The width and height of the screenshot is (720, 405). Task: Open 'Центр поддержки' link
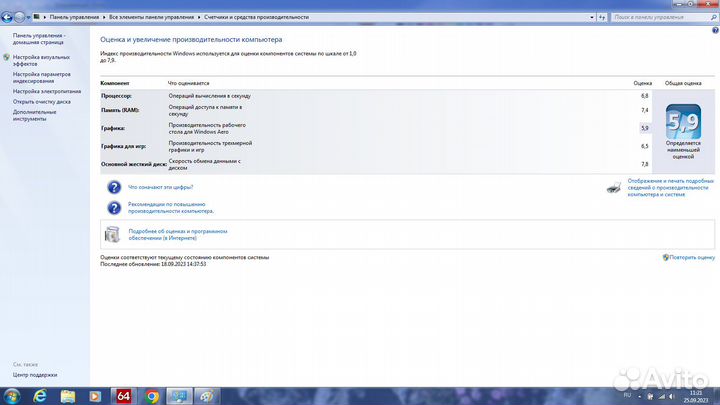[35, 375]
